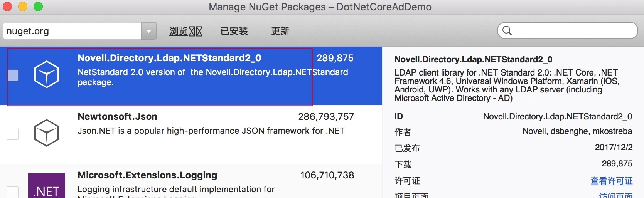This screenshot has height=198, width=644.
Task: Click the Novell.Directory.Ldap package cube icon
Action: click(x=47, y=74)
